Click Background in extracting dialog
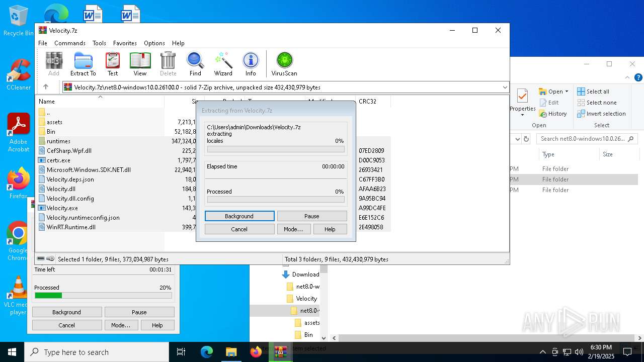This screenshot has width=644, height=362. tap(239, 216)
